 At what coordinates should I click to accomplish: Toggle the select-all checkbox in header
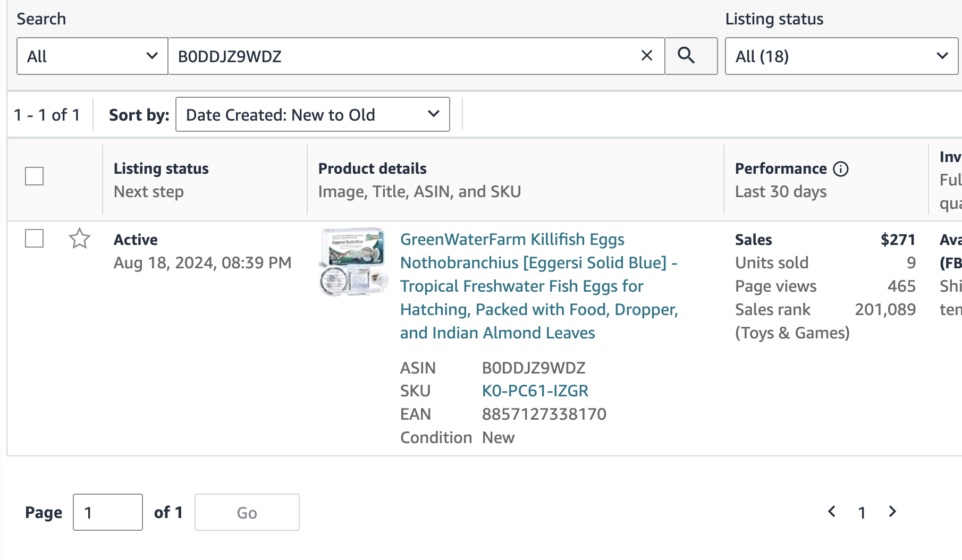pos(34,176)
